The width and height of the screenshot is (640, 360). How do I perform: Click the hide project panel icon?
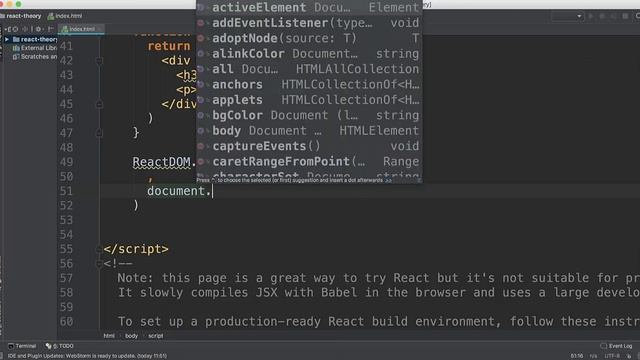[51, 29]
